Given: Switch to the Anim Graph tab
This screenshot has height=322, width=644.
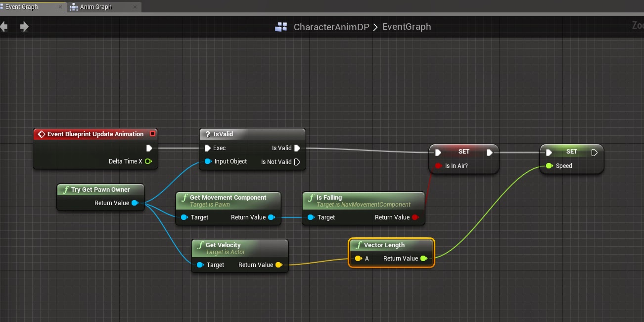Looking at the screenshot, I should (97, 7).
